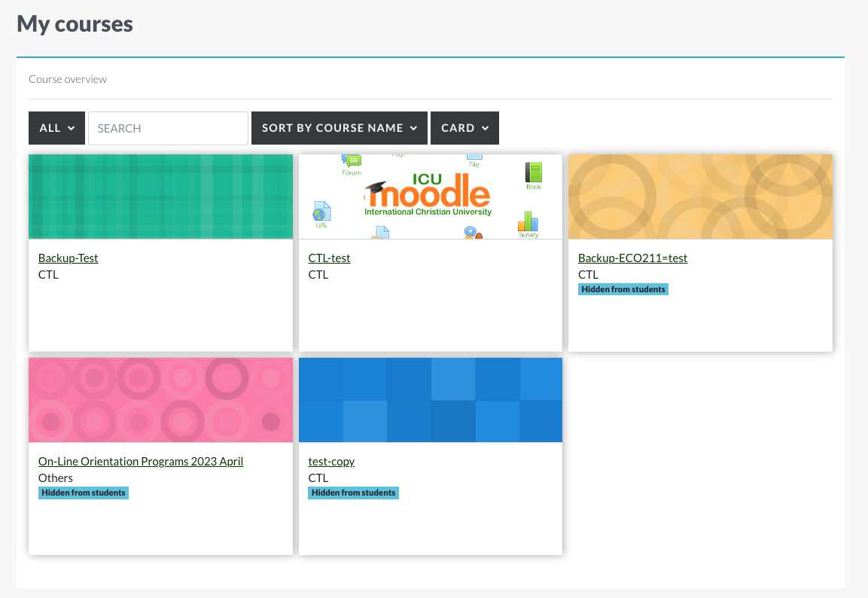Open the ALL course filter dropdown
Image resolution: width=868 pixels, height=598 pixels.
click(56, 128)
